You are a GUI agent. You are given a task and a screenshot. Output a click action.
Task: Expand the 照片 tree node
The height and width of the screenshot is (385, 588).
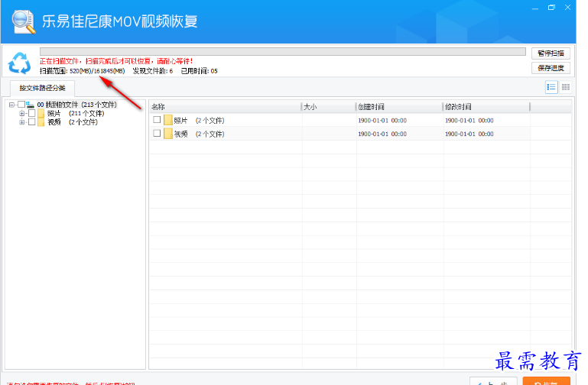tap(21, 113)
